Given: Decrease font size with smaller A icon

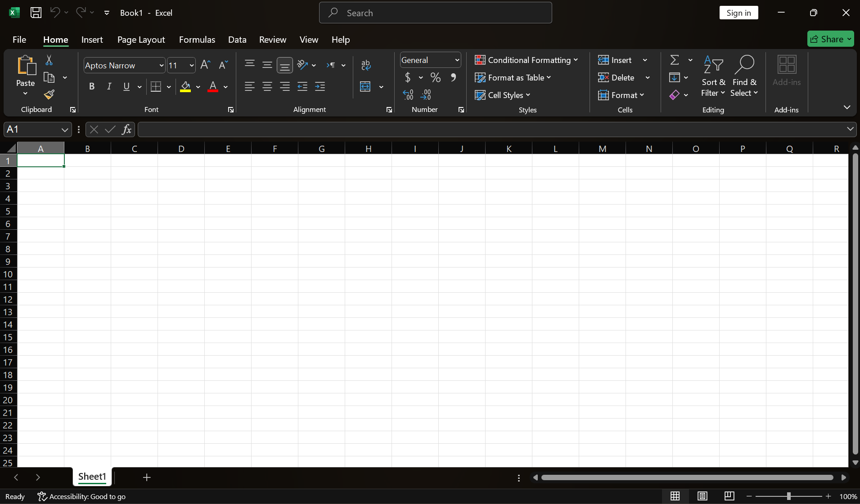Looking at the screenshot, I should click(223, 65).
